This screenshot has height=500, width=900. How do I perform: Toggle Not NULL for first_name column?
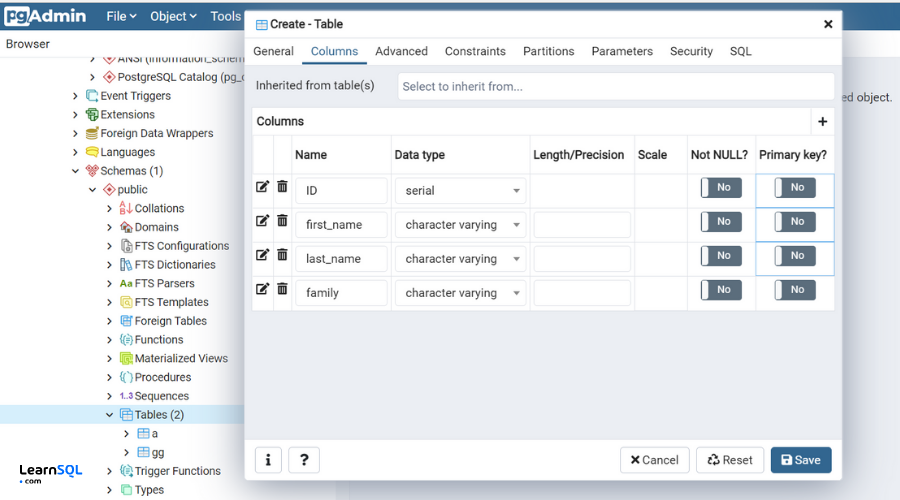[721, 222]
